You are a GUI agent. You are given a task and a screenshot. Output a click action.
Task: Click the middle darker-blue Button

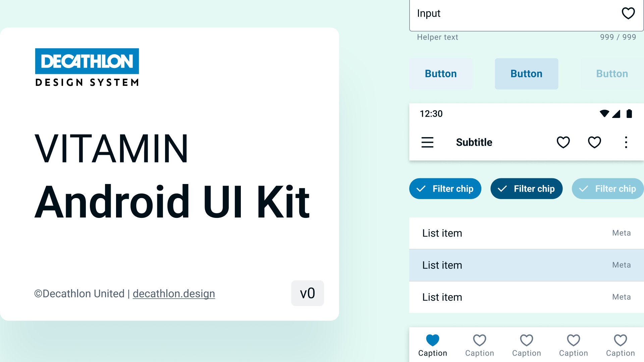coord(526,74)
